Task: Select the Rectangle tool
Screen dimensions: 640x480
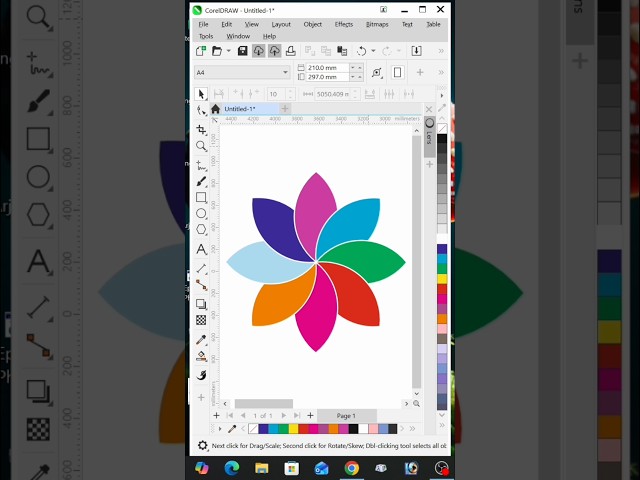Action: 201,198
